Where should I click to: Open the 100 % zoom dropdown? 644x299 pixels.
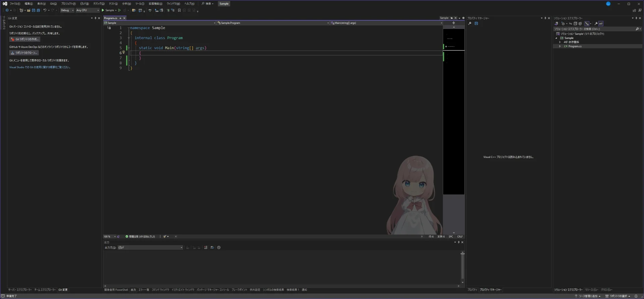[109, 237]
